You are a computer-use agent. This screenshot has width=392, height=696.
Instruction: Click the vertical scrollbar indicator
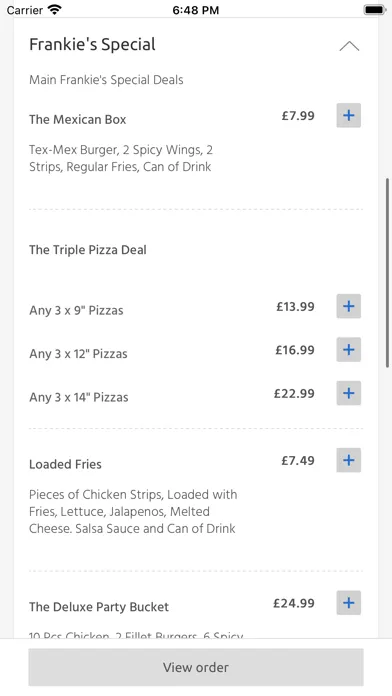[x=387, y=272]
